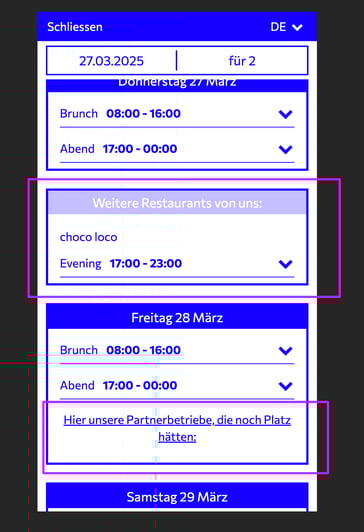Expand choco loco Evening 17:00 - 23:00 chevron

(286, 264)
